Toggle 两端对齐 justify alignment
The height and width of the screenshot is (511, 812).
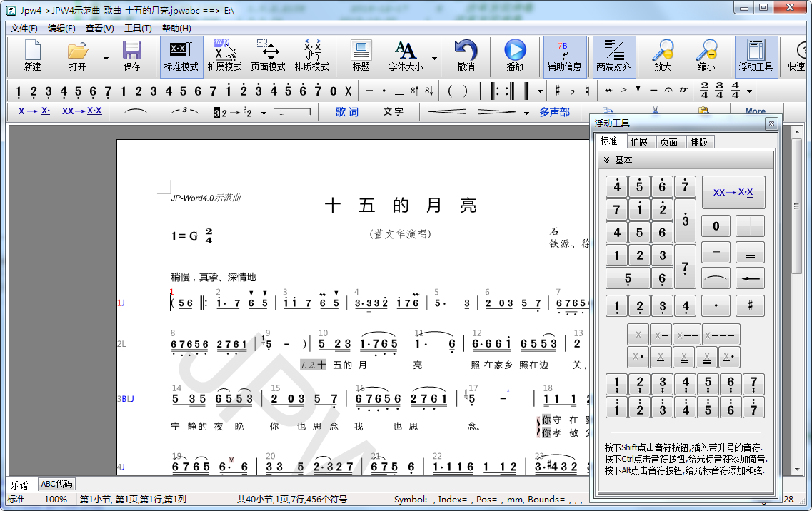(x=613, y=56)
